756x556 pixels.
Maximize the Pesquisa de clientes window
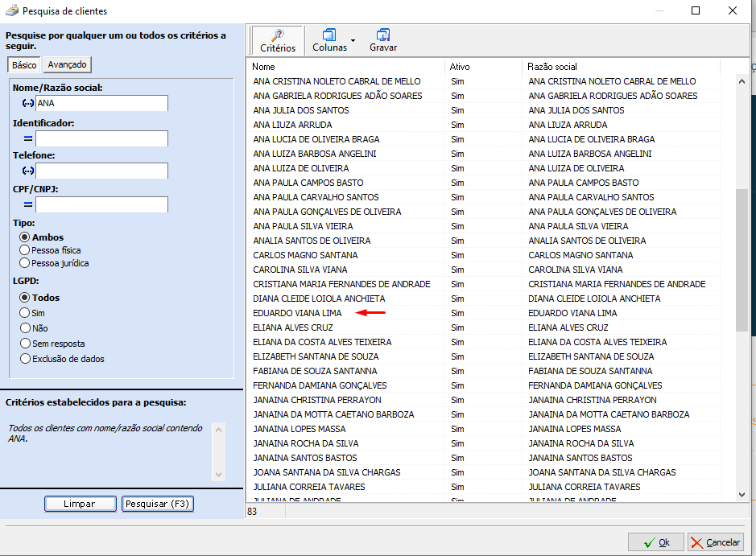click(696, 10)
